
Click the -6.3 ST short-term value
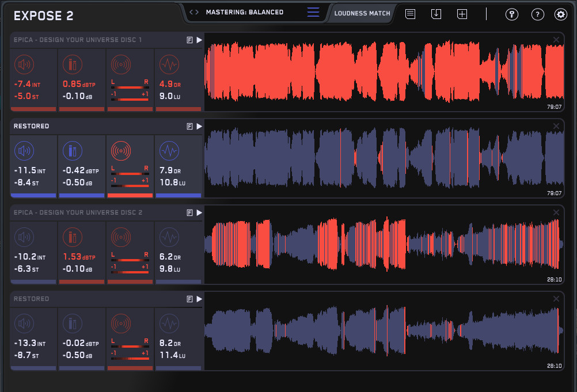coord(26,269)
